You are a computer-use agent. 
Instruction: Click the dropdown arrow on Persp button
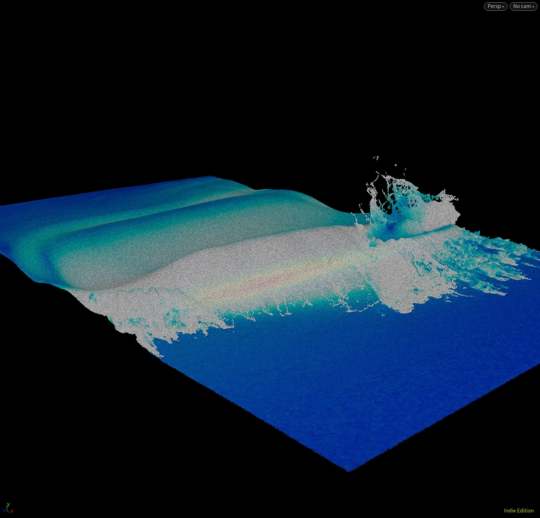[503, 7]
